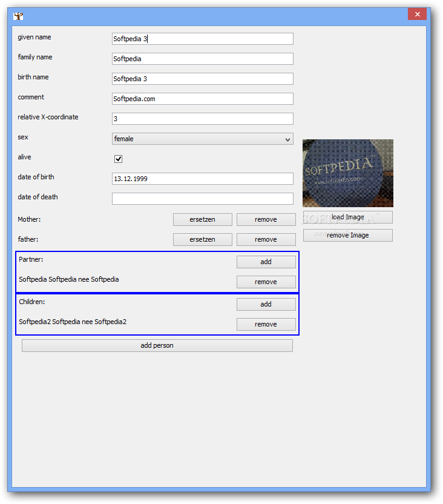Screen dimensions: 443x504
Task: Edit the relative X-coordinate field
Action: 203,119
